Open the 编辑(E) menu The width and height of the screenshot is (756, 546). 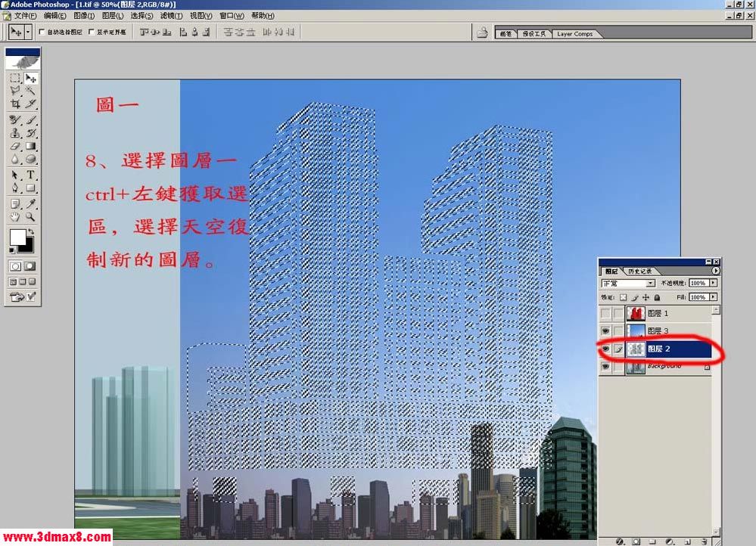pyautogui.click(x=55, y=16)
